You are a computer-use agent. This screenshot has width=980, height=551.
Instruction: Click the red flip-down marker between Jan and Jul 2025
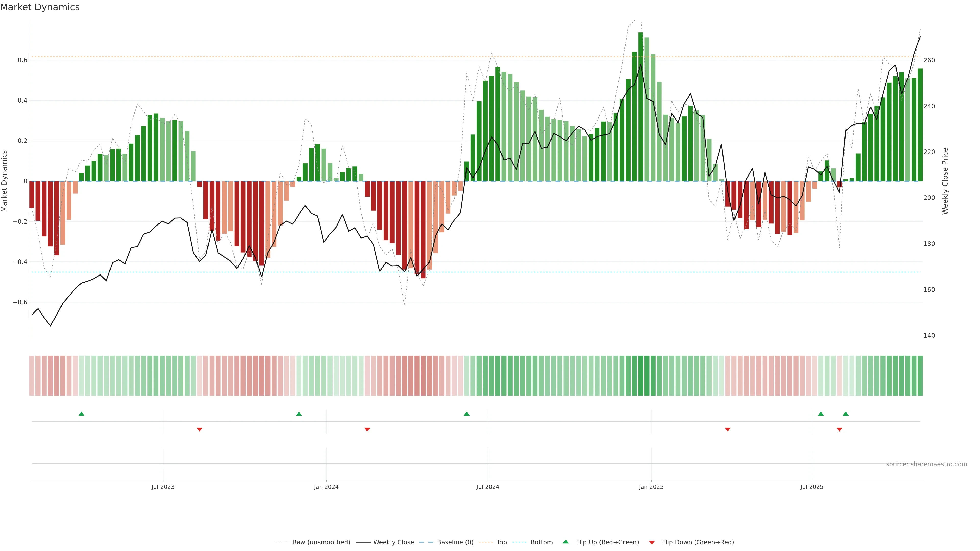click(727, 429)
